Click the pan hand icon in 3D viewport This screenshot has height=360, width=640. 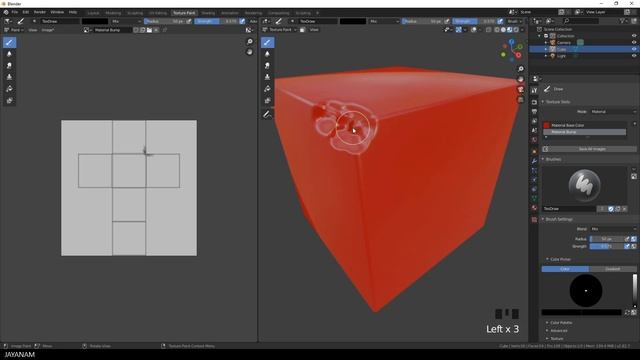pos(520,79)
